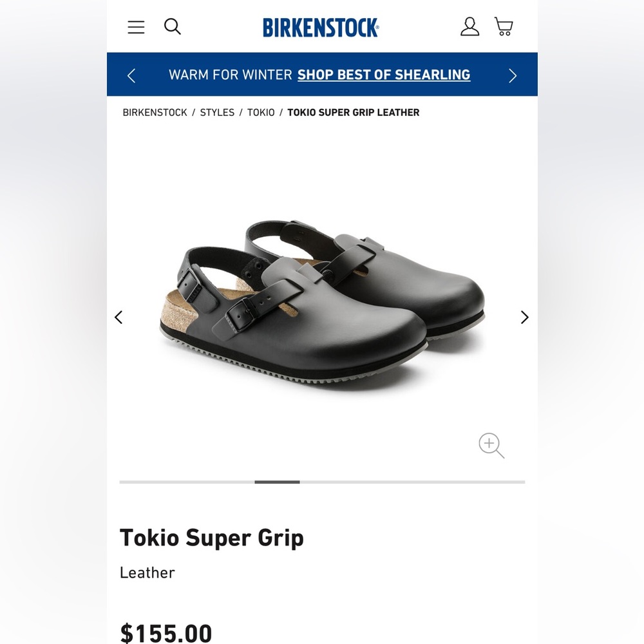The height and width of the screenshot is (644, 644).
Task: View the shopping cart icon
Action: [x=504, y=26]
